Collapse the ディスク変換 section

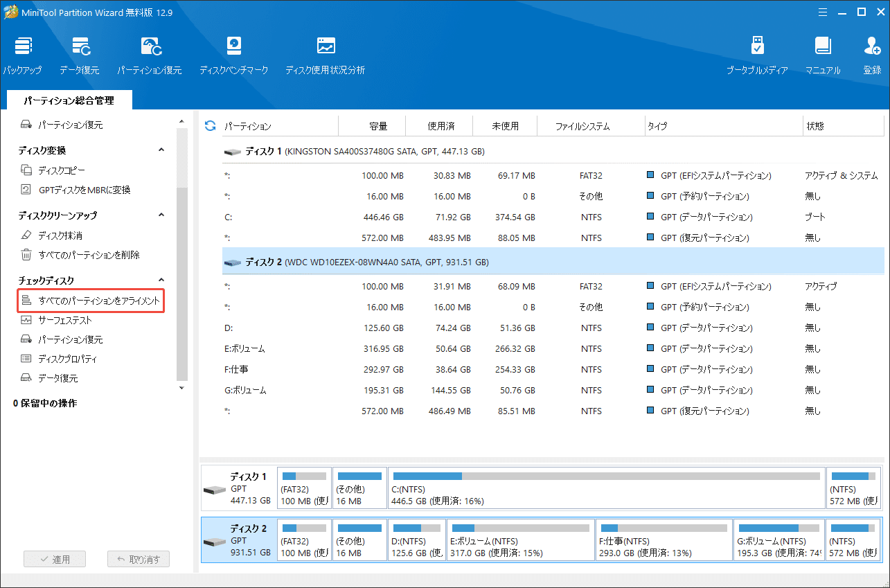pos(161,150)
